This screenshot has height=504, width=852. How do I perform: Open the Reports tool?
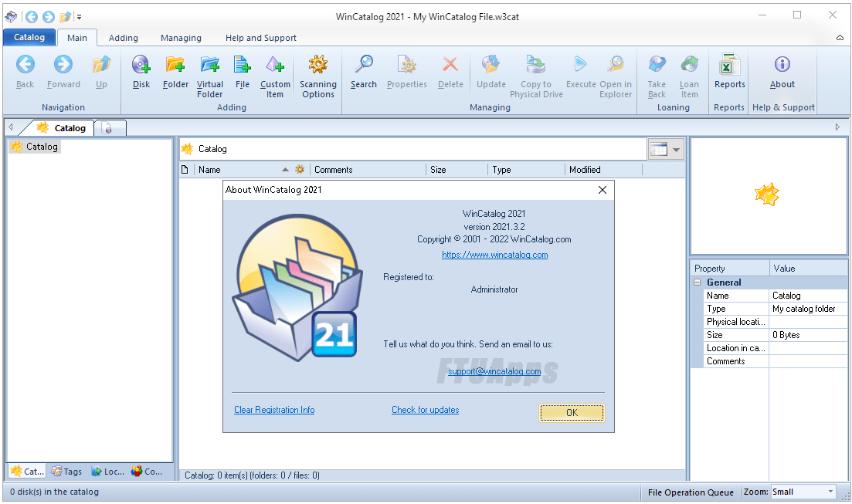(x=729, y=72)
